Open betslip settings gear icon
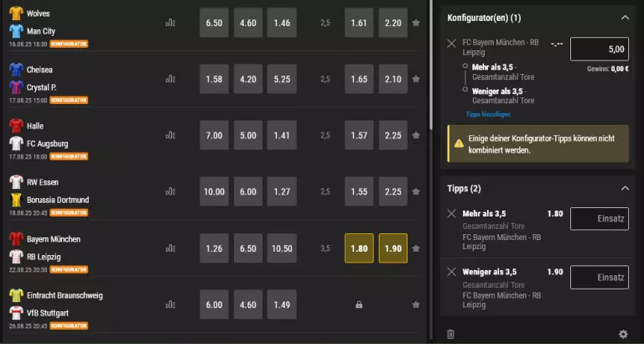 click(623, 334)
